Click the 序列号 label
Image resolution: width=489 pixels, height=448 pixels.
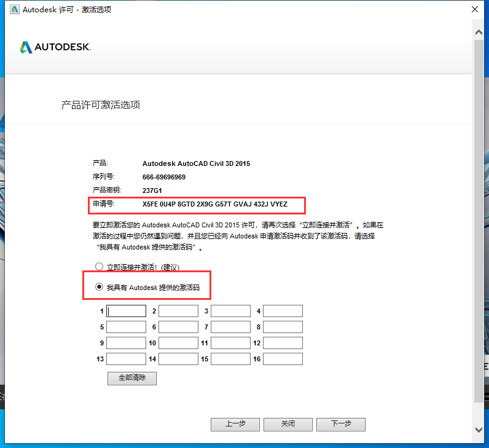click(104, 176)
